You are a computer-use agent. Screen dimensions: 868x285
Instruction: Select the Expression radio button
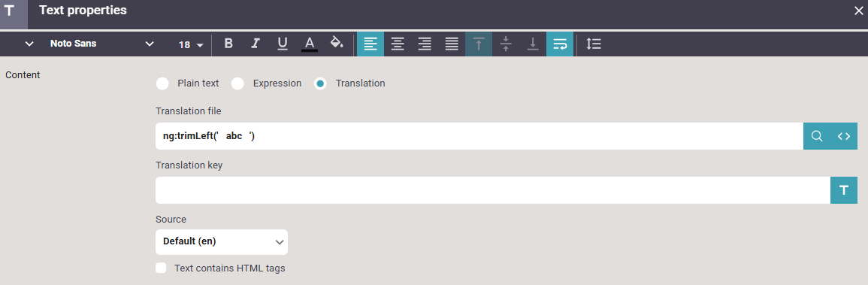click(237, 83)
